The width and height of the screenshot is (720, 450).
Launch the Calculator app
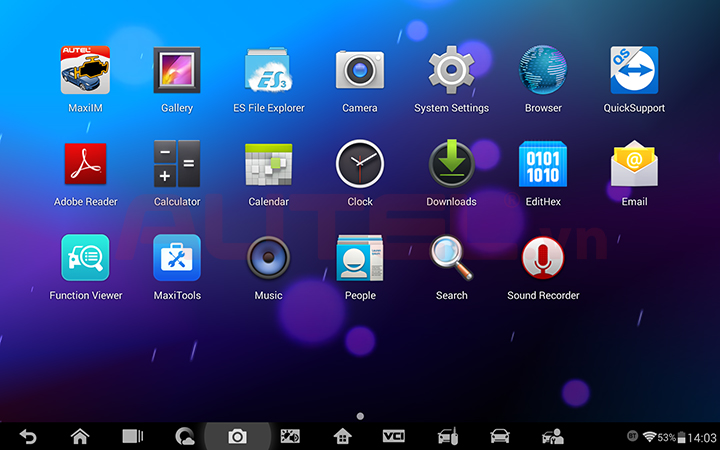tap(177, 163)
